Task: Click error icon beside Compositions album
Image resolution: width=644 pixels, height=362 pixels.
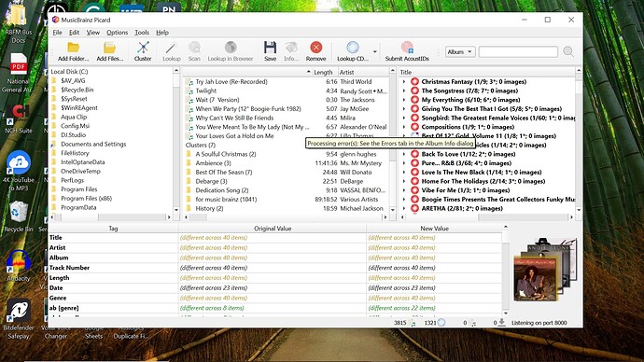Action: pyautogui.click(x=414, y=127)
